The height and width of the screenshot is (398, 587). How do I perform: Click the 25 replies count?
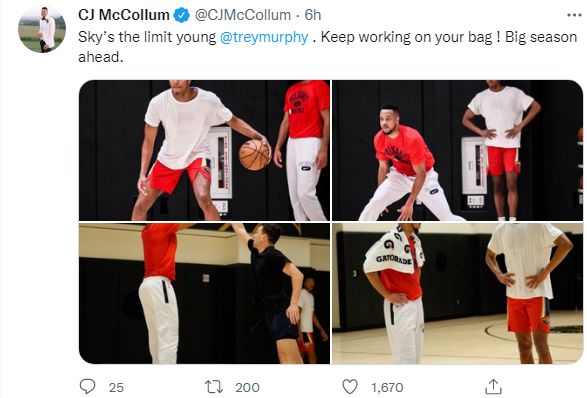click(116, 387)
